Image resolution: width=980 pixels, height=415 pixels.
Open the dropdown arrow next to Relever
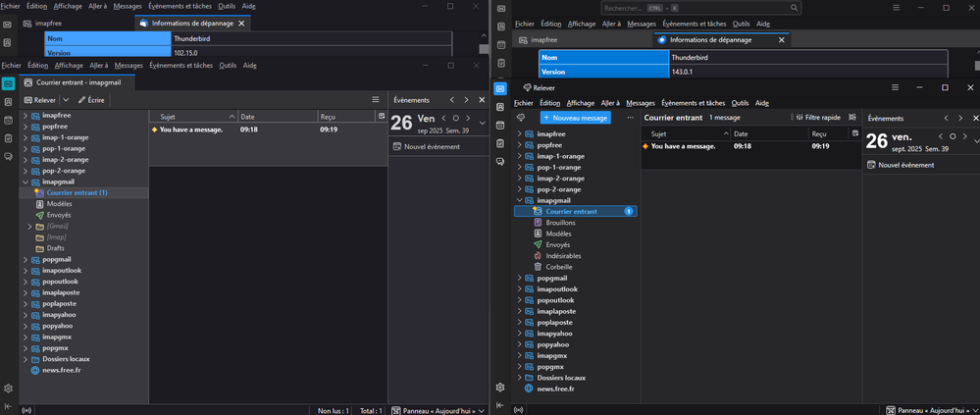tap(64, 100)
